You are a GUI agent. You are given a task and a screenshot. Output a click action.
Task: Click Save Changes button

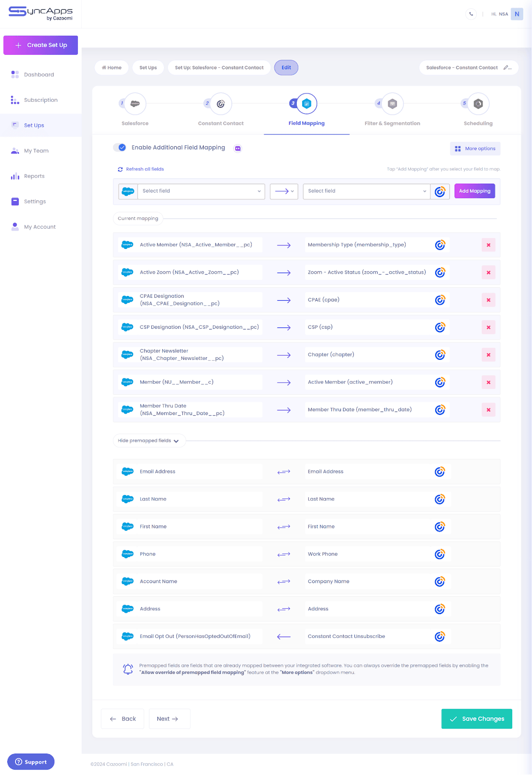tap(477, 719)
